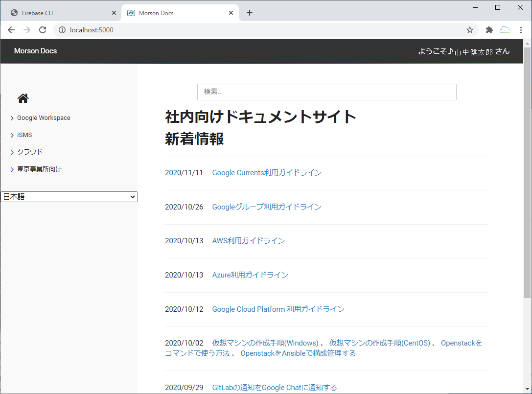Open the AWS利用ガイドライン link
This screenshot has width=532, height=394.
click(x=248, y=241)
